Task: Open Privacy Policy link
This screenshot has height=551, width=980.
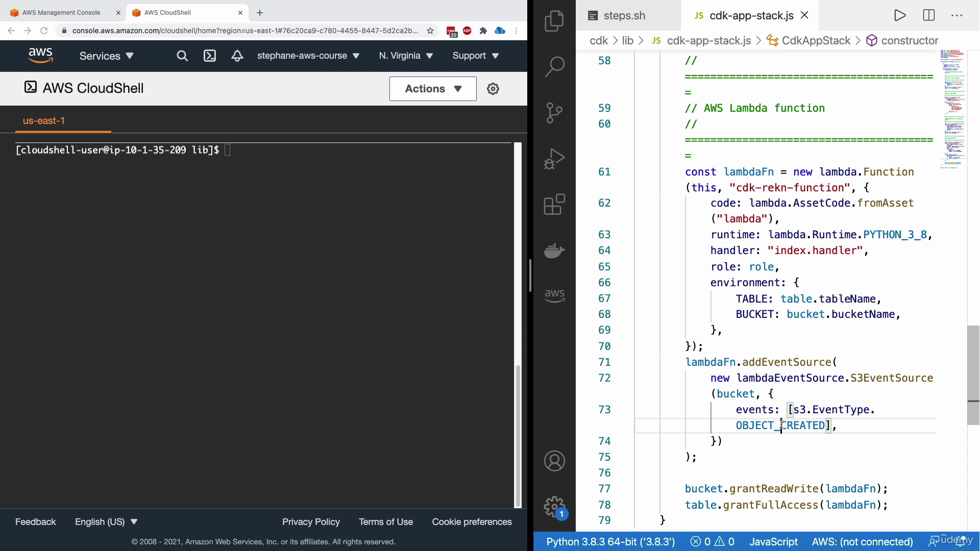Action: pyautogui.click(x=311, y=522)
